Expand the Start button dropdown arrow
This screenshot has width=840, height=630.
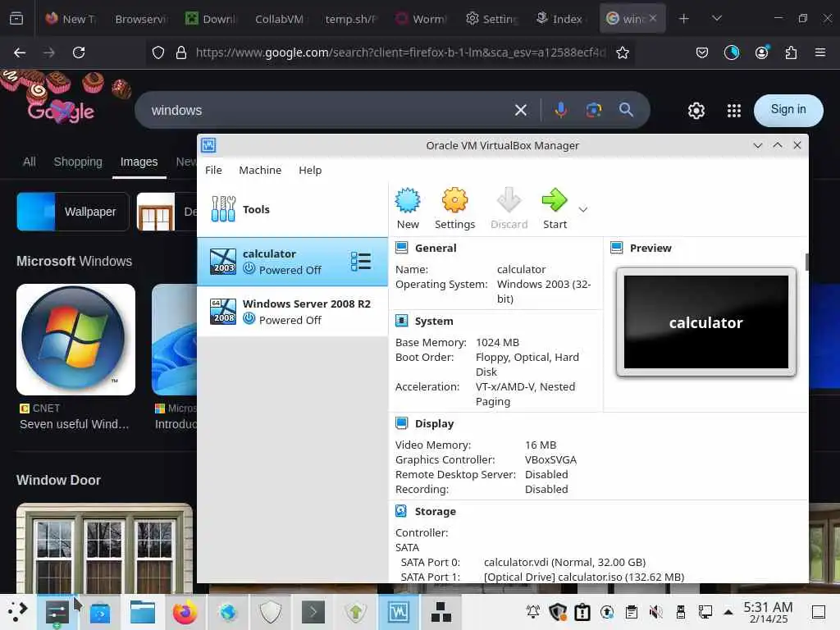(583, 209)
